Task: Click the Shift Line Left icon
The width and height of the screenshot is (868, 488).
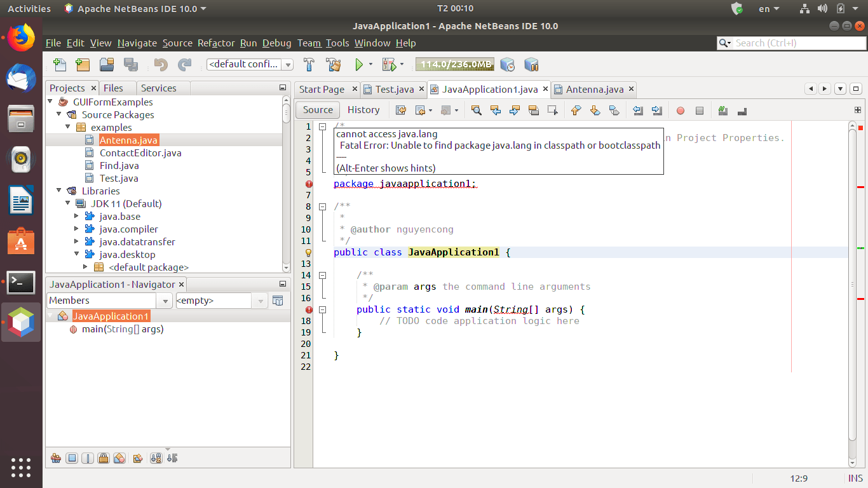Action: (639, 110)
